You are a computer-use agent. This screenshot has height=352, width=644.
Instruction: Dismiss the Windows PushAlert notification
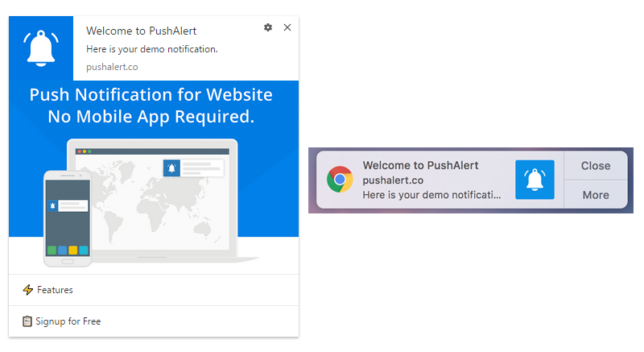[287, 27]
